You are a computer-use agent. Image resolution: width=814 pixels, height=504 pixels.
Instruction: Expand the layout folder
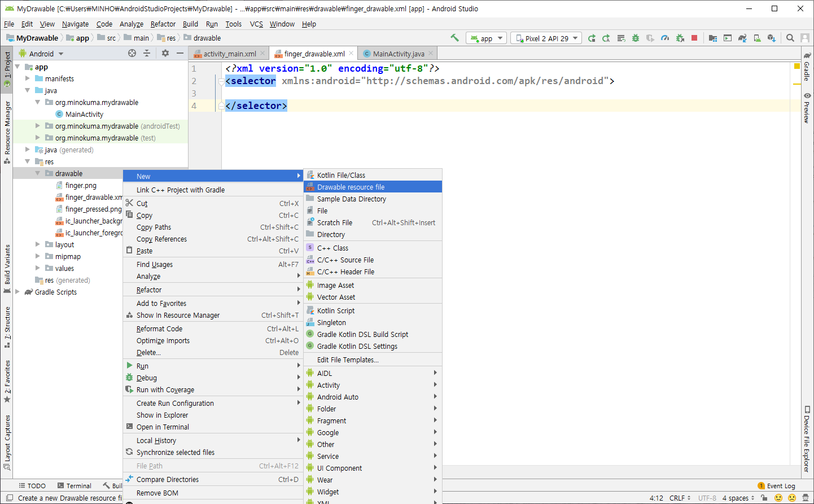point(38,244)
